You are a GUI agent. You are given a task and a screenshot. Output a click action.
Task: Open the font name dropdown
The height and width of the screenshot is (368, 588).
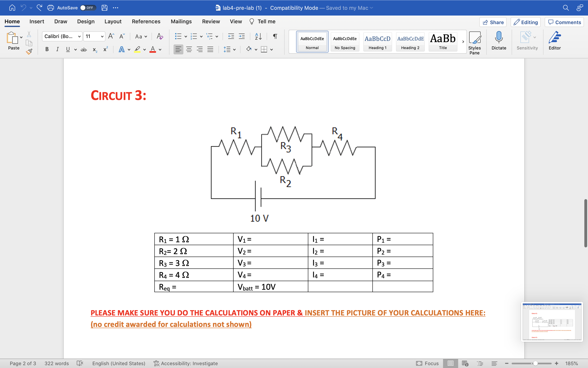coord(79,37)
